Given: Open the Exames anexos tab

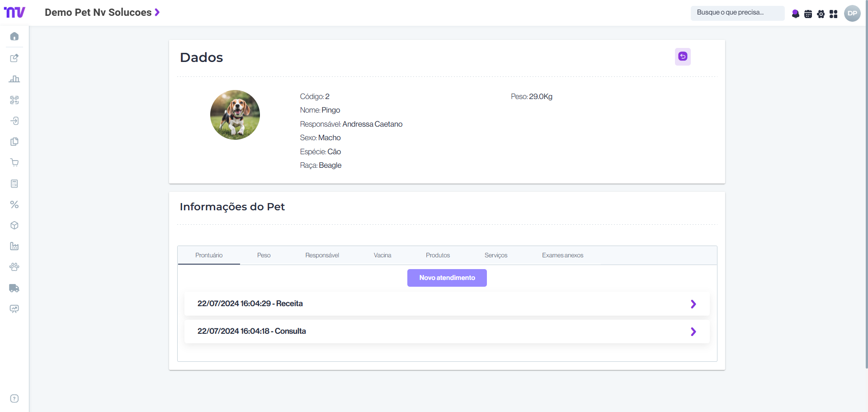Looking at the screenshot, I should 563,256.
